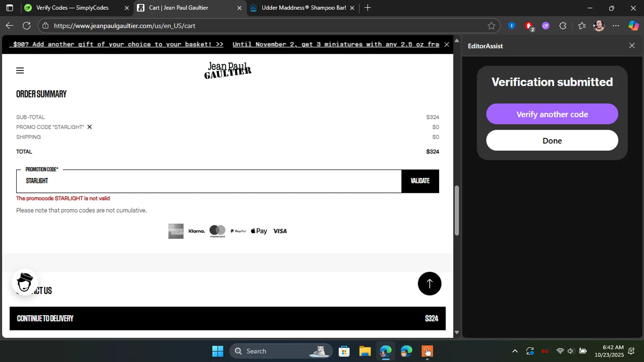Click the PayPal payment logo
Viewport: 644px width, 362px height.
(238, 231)
